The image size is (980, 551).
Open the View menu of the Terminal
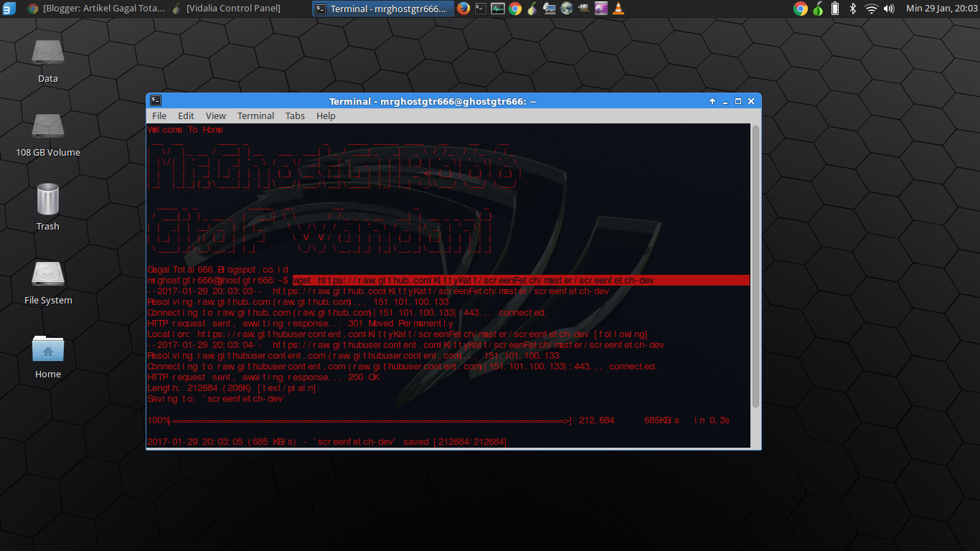pos(215,116)
